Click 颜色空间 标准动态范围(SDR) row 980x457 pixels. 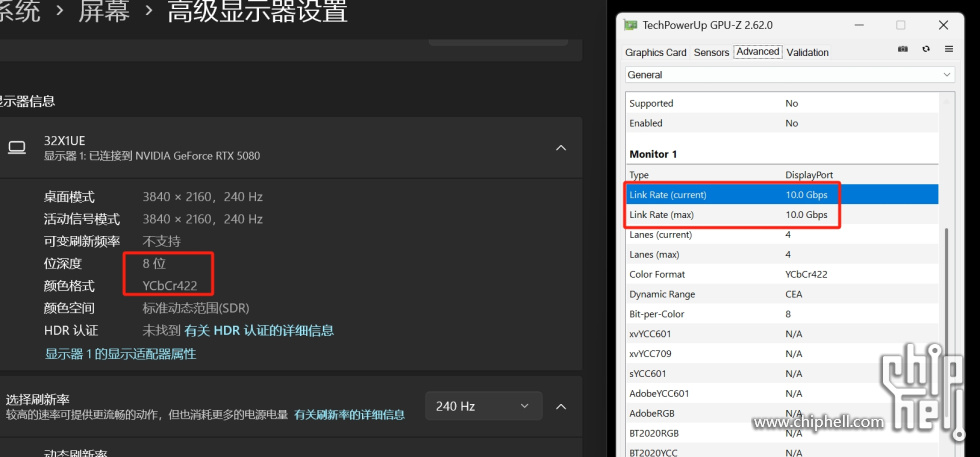pyautogui.click(x=146, y=308)
